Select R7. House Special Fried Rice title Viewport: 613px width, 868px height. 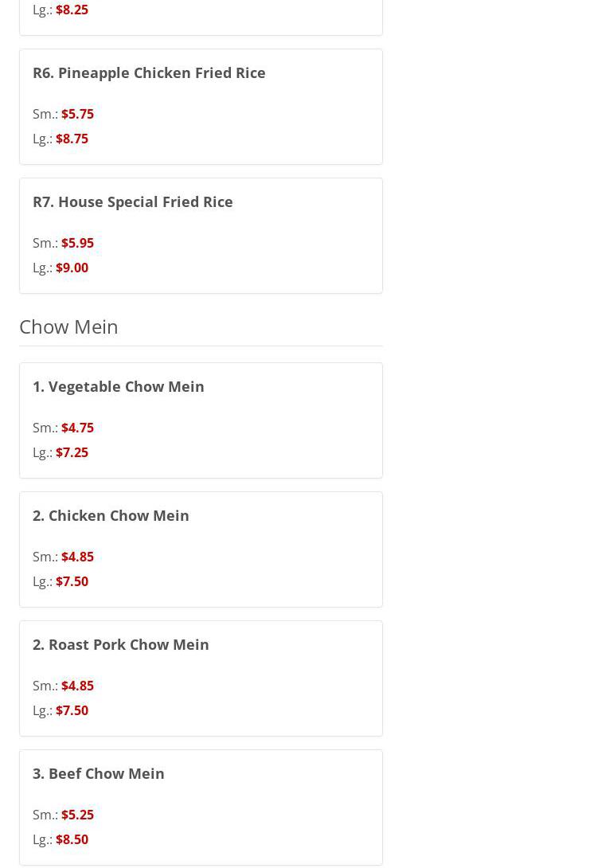[x=133, y=201]
